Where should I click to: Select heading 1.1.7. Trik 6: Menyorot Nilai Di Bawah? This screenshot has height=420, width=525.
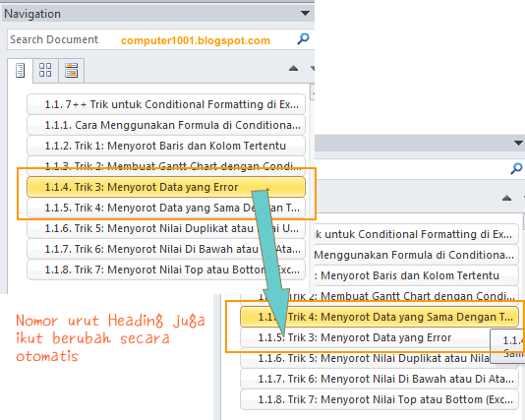[166, 249]
